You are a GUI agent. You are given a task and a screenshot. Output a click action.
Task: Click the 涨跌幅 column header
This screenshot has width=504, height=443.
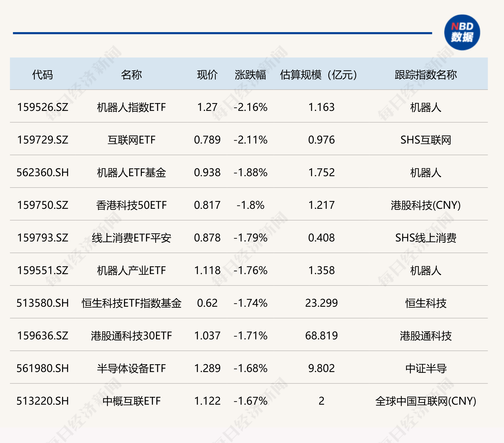250,75
